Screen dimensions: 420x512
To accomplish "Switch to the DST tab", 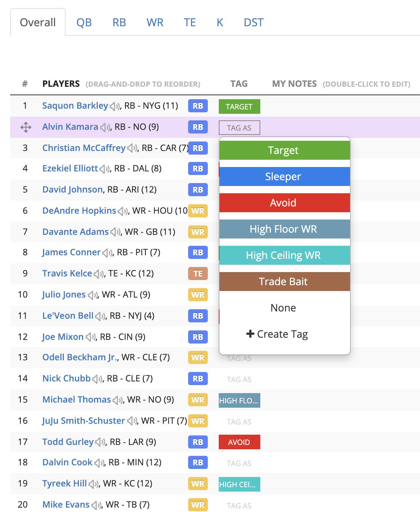I will (x=253, y=22).
